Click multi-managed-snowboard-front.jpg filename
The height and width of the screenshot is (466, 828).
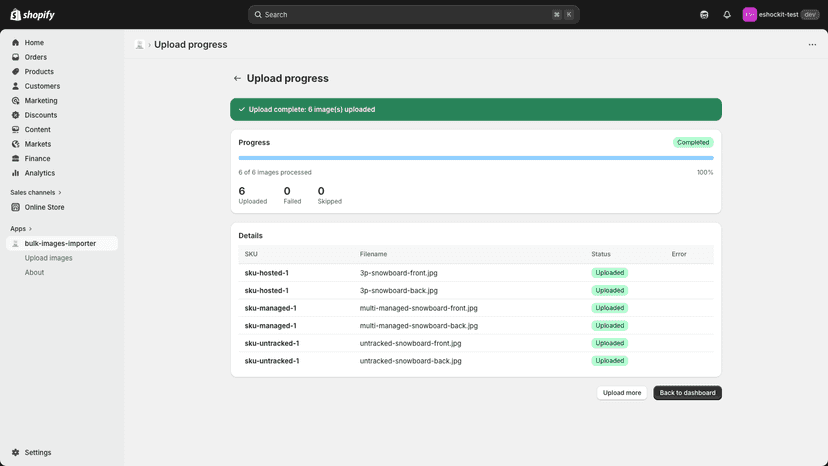click(419, 308)
